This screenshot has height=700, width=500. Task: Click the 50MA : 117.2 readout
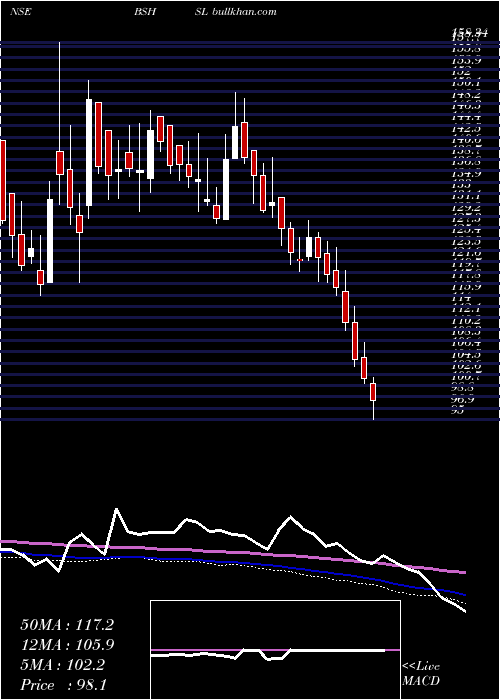[x=67, y=625]
